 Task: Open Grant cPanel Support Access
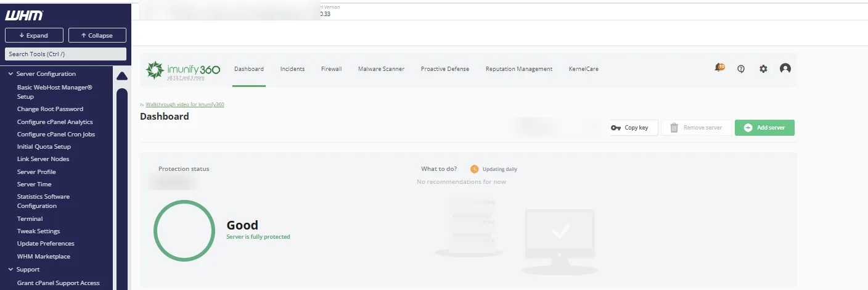[x=58, y=283]
